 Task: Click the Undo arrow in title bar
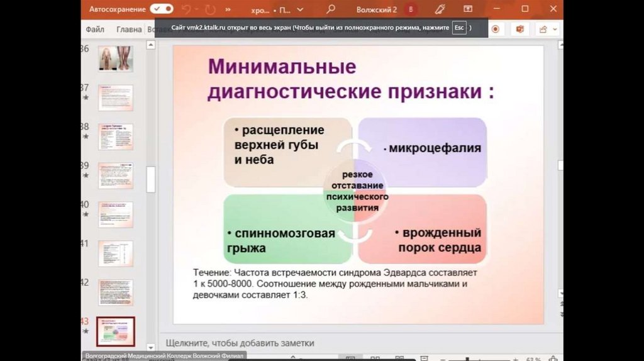click(x=186, y=9)
